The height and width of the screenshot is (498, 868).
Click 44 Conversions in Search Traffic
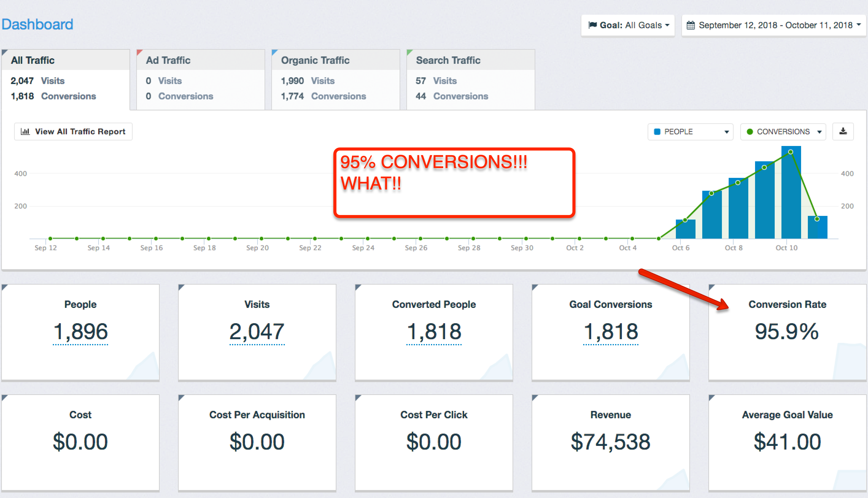pyautogui.click(x=452, y=96)
